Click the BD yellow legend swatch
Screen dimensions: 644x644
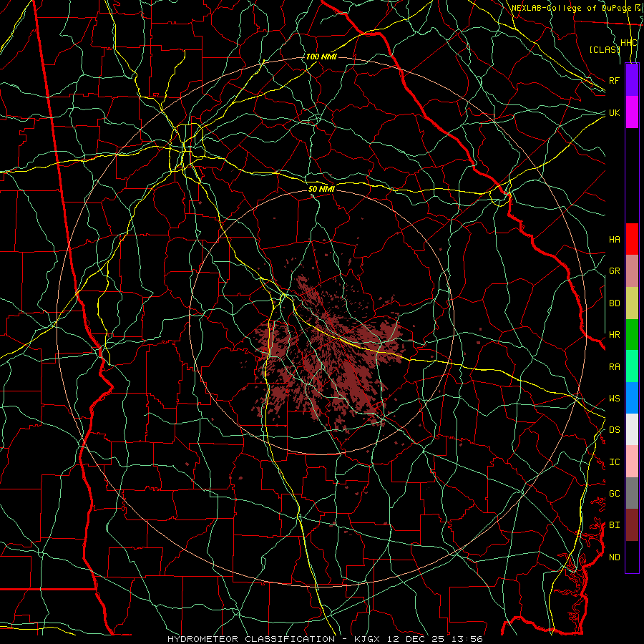(x=632, y=303)
